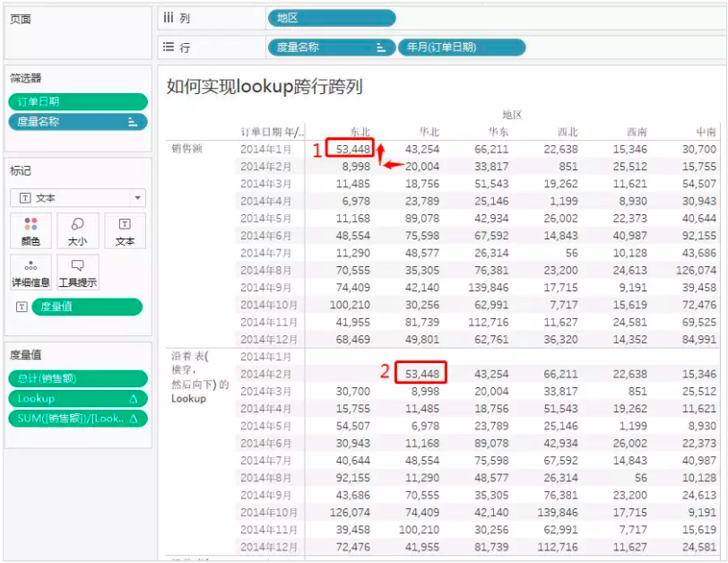Select the 总计(销售额) measure pill

pos(78,378)
